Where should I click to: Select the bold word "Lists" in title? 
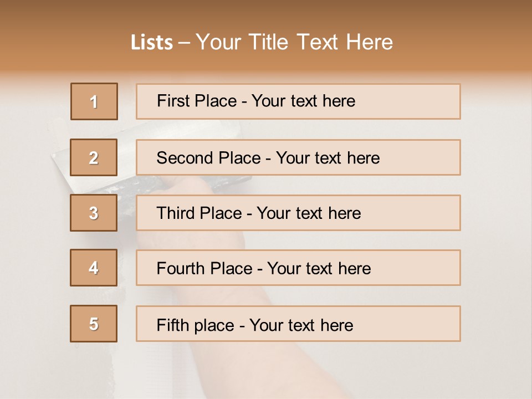coord(152,43)
